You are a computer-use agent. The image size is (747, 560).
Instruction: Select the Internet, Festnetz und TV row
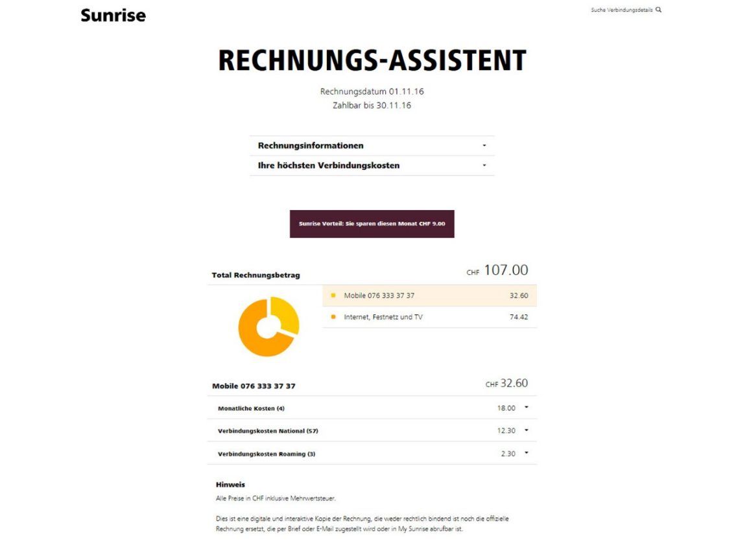(429, 317)
